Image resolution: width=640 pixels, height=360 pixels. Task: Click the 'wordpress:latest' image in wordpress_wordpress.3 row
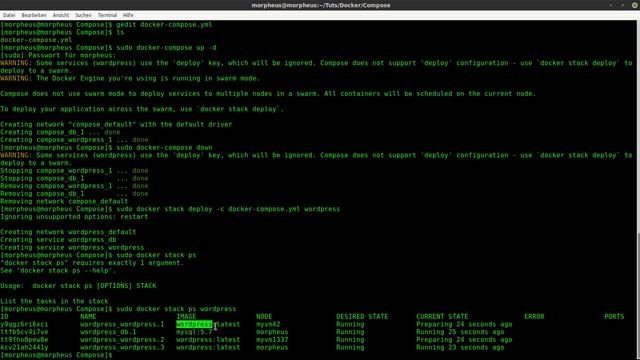pyautogui.click(x=208, y=347)
